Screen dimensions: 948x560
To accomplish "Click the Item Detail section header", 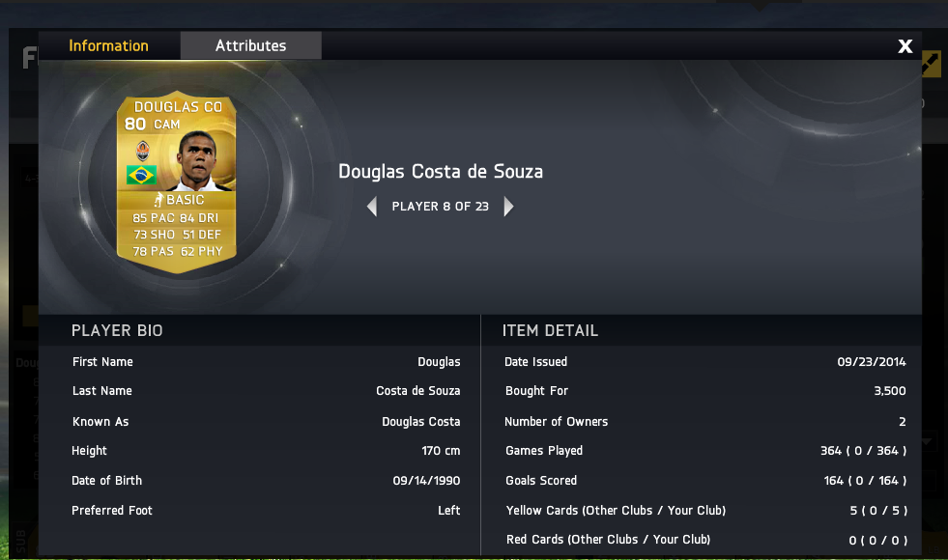I will 550,330.
